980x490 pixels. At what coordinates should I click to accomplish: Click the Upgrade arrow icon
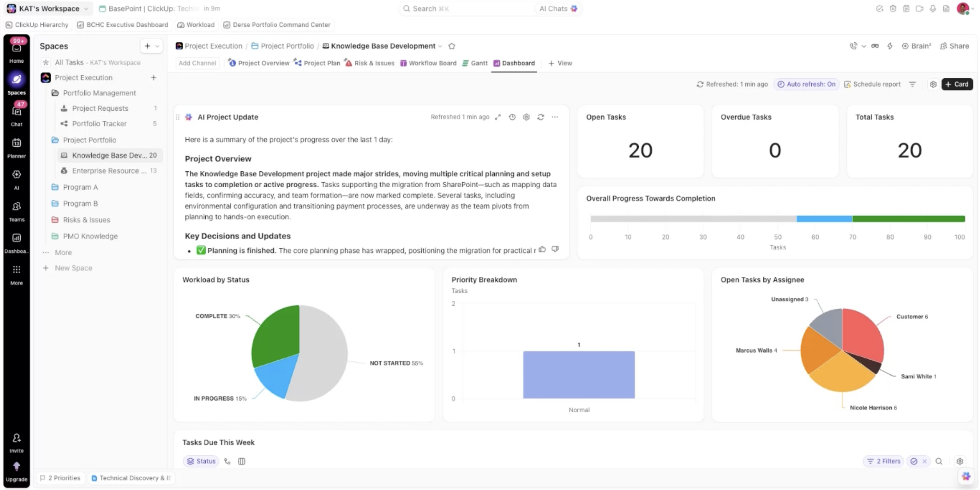[16, 467]
